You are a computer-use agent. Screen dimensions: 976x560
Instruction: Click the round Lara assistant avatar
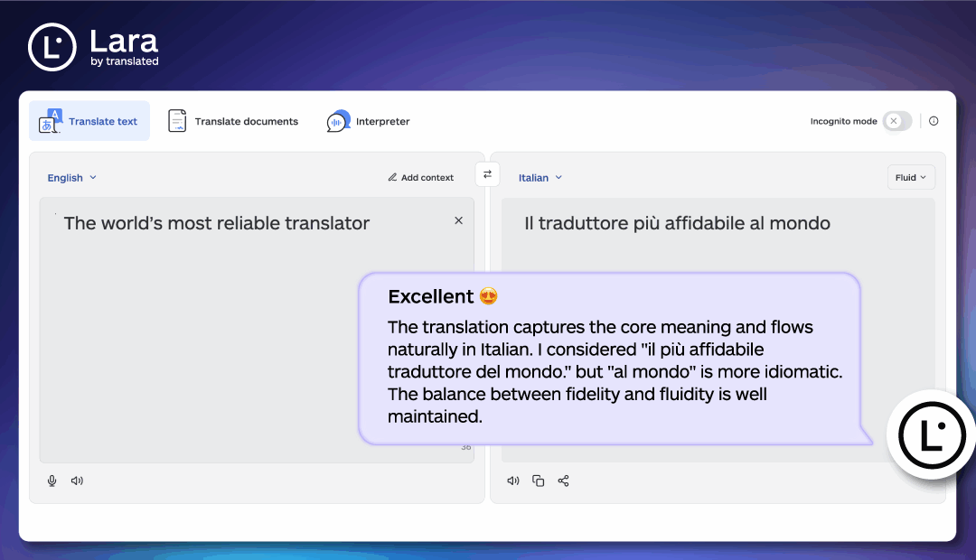point(932,435)
